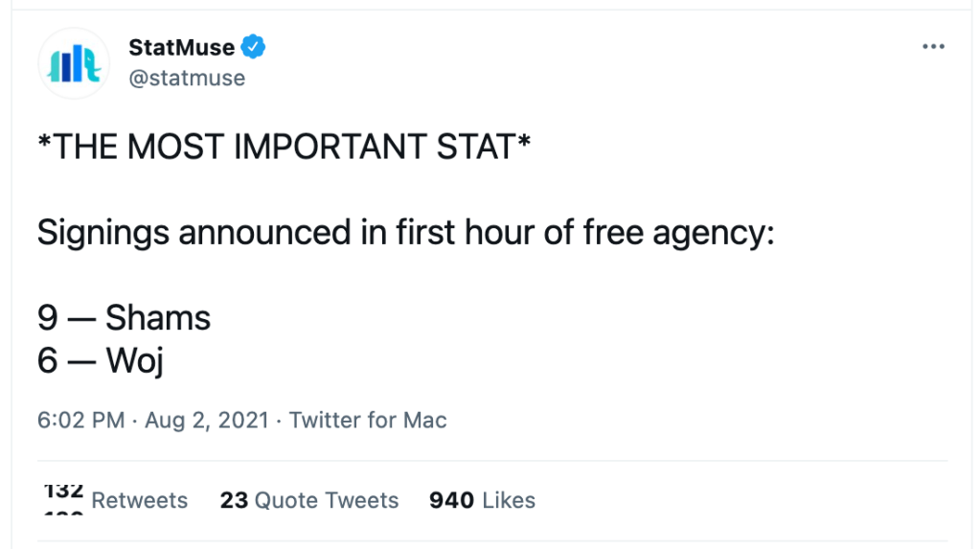The width and height of the screenshot is (980, 549).
Task: Click the StatMuse profile avatar
Action: [74, 63]
